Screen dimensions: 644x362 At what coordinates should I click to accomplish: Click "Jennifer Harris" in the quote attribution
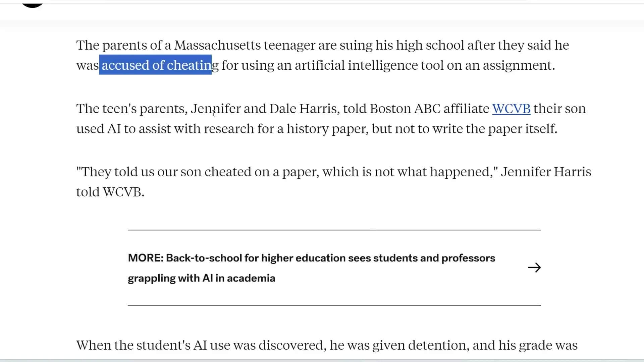[x=546, y=172]
